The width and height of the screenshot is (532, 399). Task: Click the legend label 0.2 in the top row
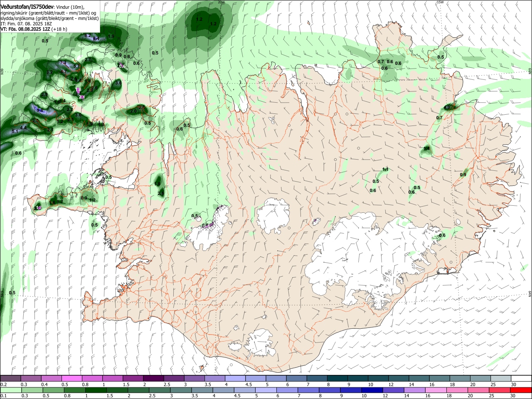coord(3,384)
